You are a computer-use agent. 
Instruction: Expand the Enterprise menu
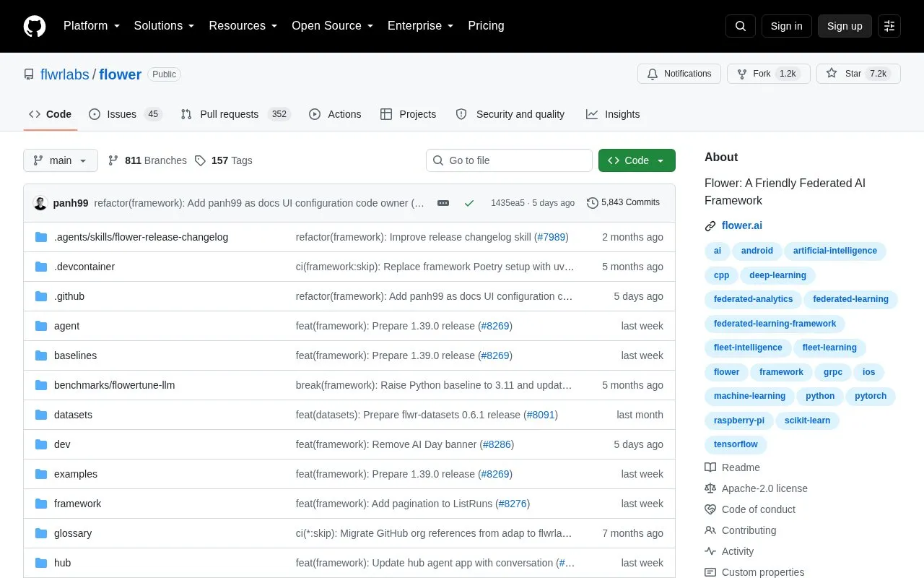click(420, 26)
